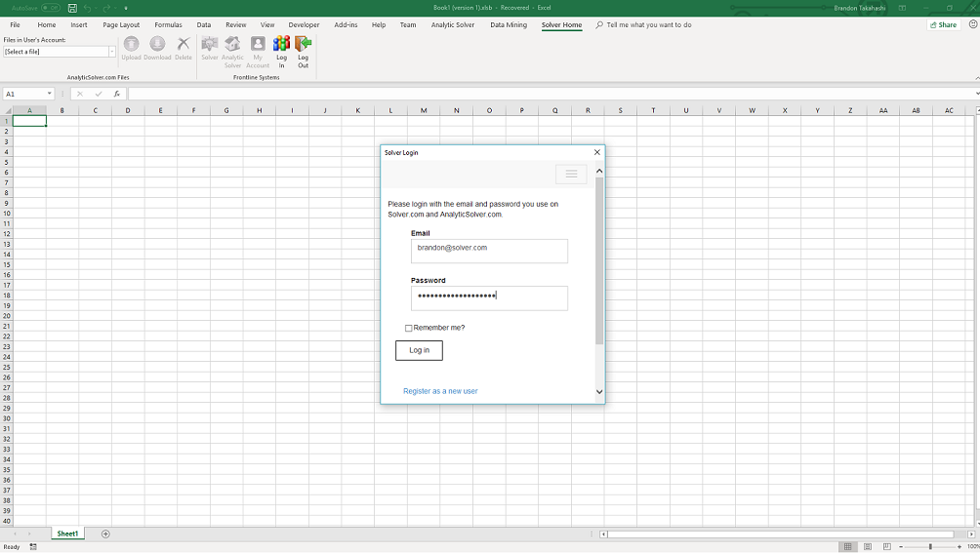
Task: Click the Email input field
Action: [489, 251]
